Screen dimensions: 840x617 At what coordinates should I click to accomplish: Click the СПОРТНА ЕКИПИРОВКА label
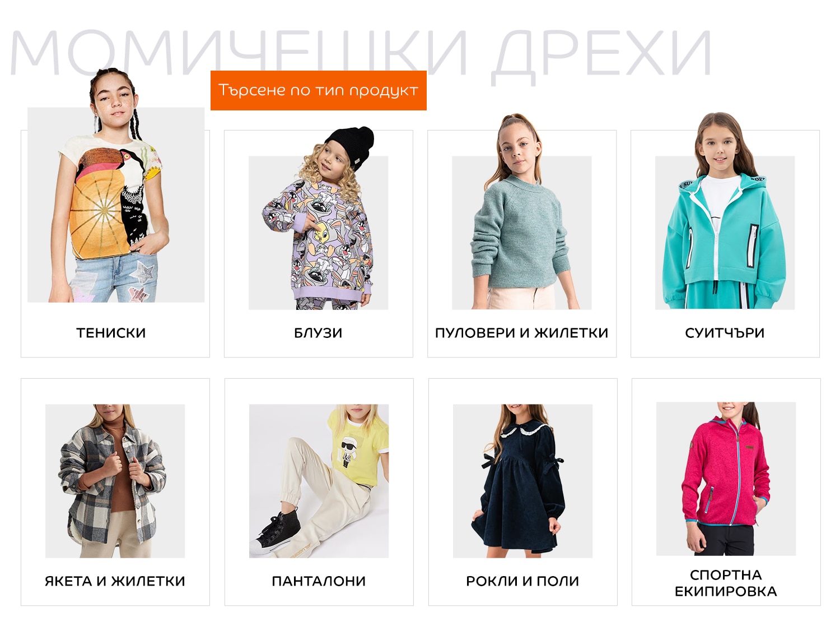[726, 583]
